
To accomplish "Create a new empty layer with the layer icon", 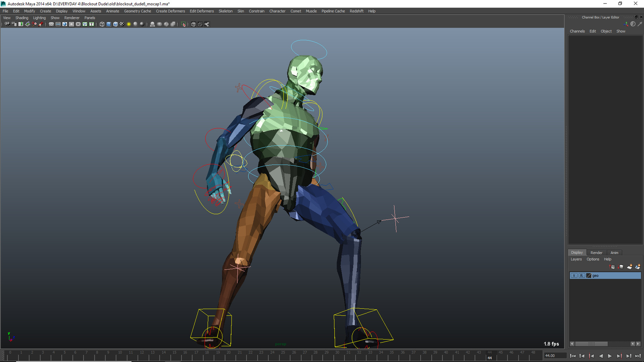I will [x=629, y=267].
